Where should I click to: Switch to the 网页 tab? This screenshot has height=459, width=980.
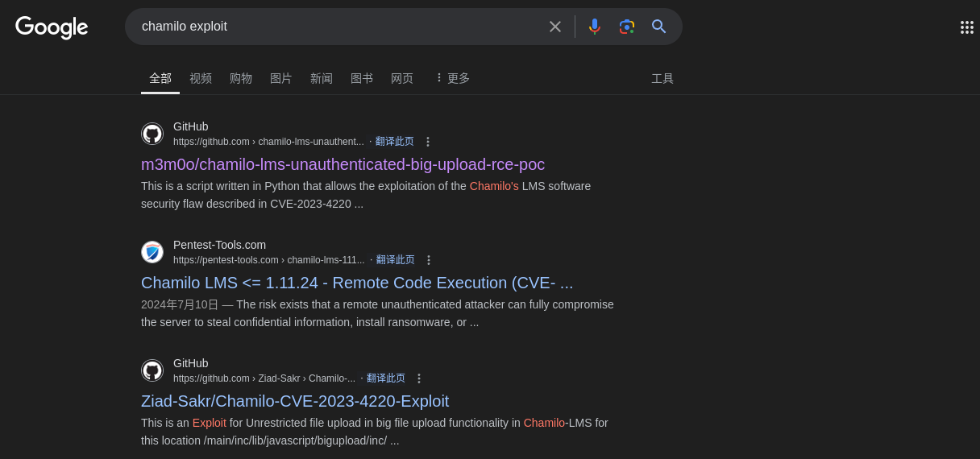tap(402, 79)
